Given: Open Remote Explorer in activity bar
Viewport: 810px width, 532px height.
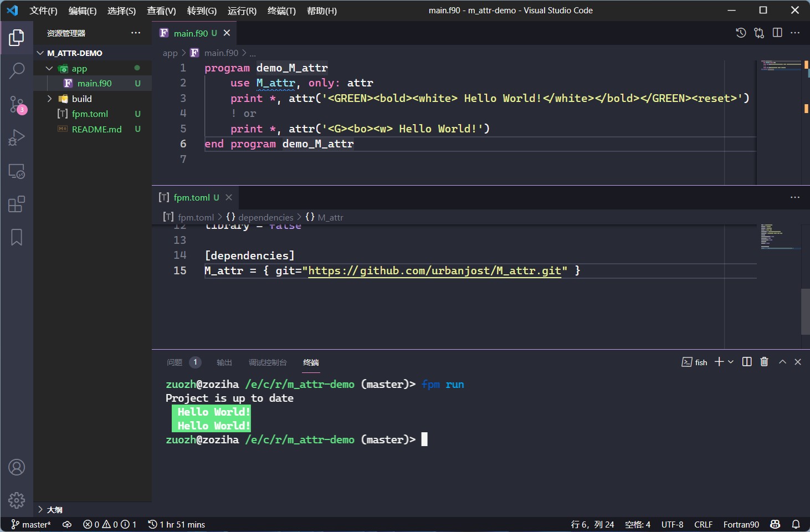Looking at the screenshot, I should [17, 171].
